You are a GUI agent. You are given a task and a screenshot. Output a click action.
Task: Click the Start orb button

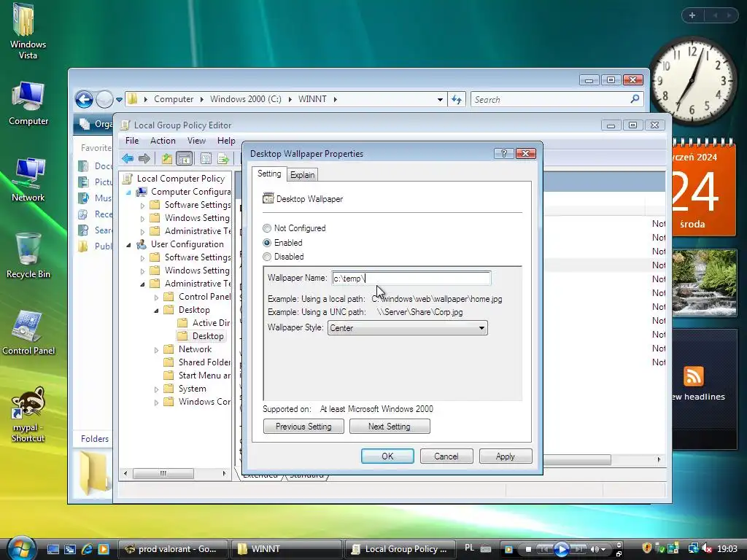(21, 548)
